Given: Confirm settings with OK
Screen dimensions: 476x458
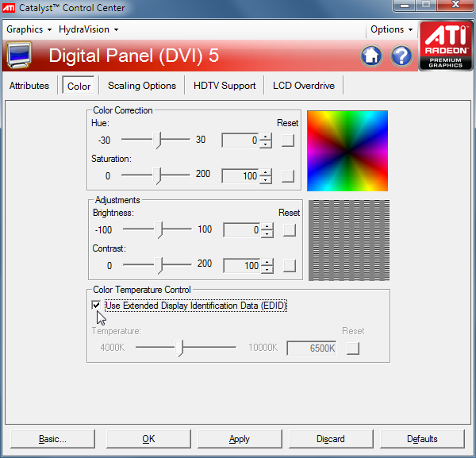Looking at the screenshot, I should coord(148,439).
